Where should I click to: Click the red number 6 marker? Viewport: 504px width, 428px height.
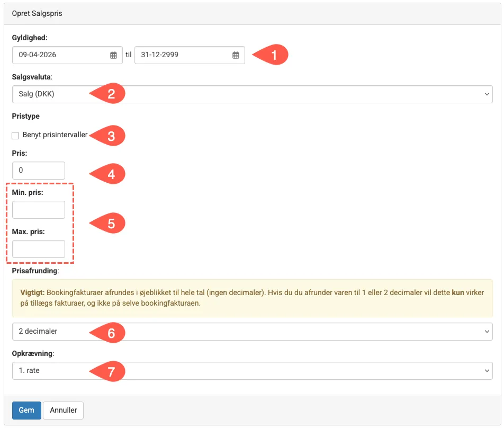point(110,332)
